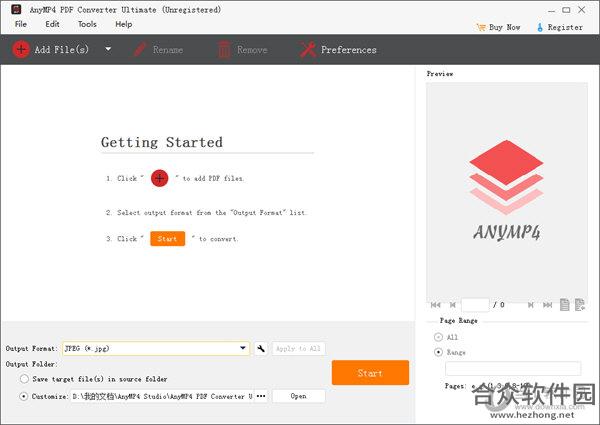This screenshot has width=600, height=425.
Task: Click the Customize output path field
Action: [x=162, y=396]
